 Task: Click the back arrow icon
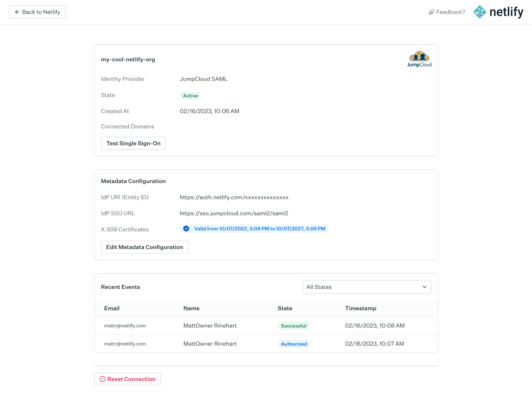pos(17,12)
